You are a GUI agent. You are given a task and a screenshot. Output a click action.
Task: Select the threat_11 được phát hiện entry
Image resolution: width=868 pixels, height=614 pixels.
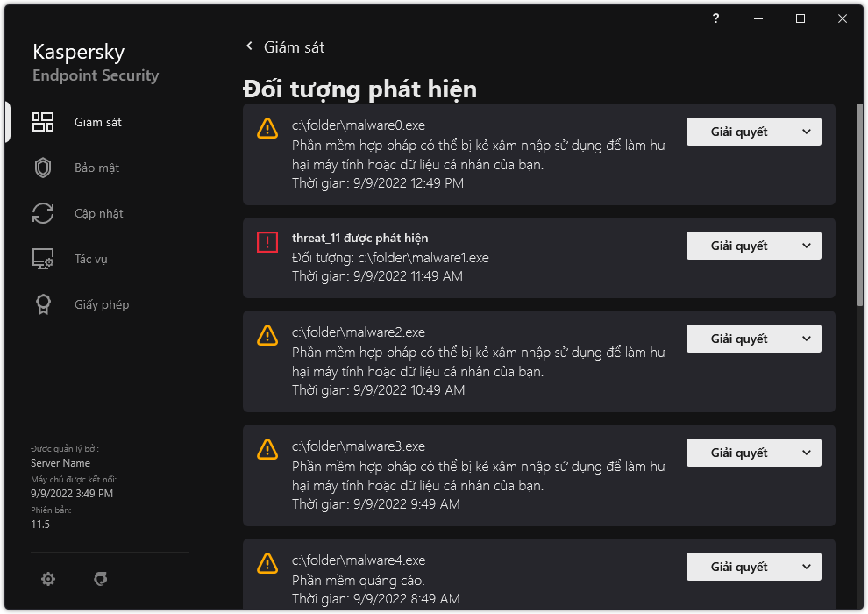[x=359, y=239]
